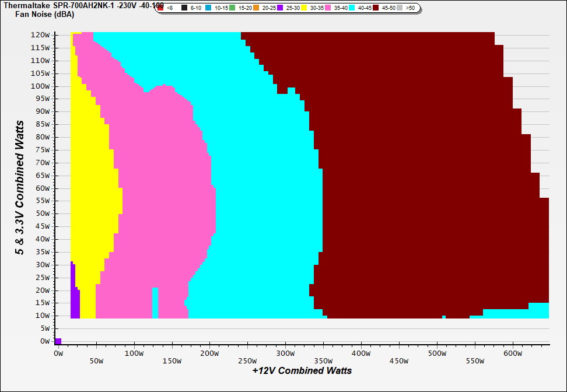Click the orange 20-25 legend swatch
This screenshot has height=392, width=567.
[x=257, y=8]
